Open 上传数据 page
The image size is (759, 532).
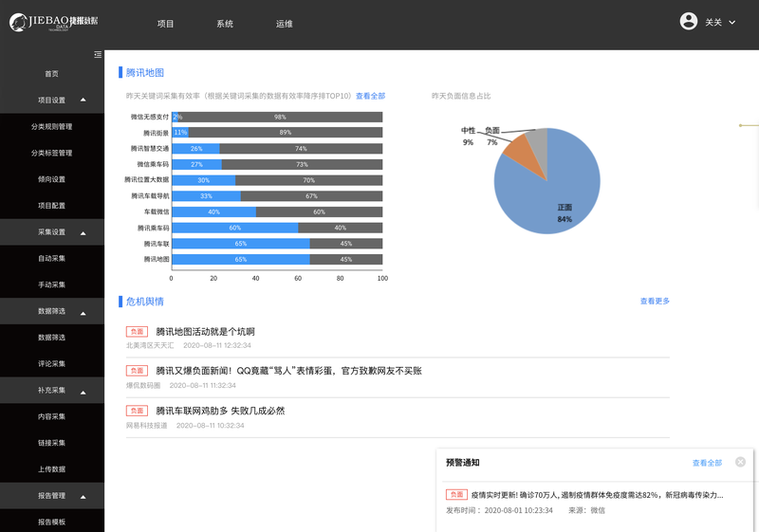52,469
